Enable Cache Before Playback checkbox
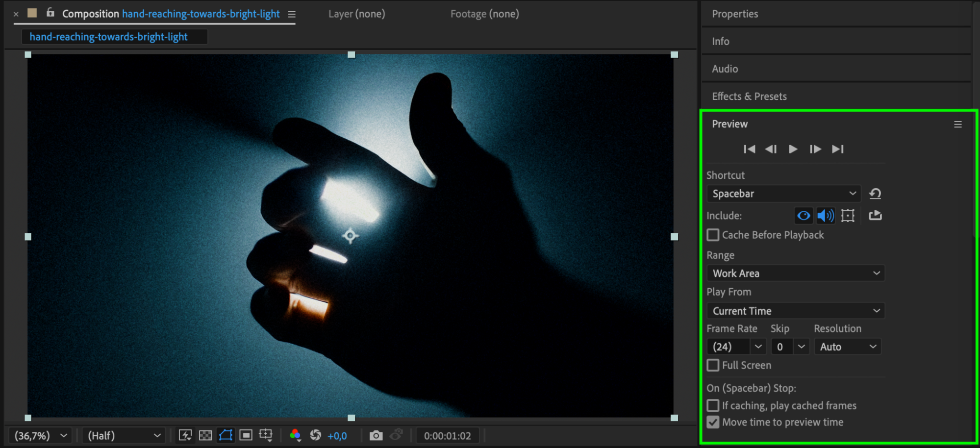The image size is (980, 448). click(713, 235)
